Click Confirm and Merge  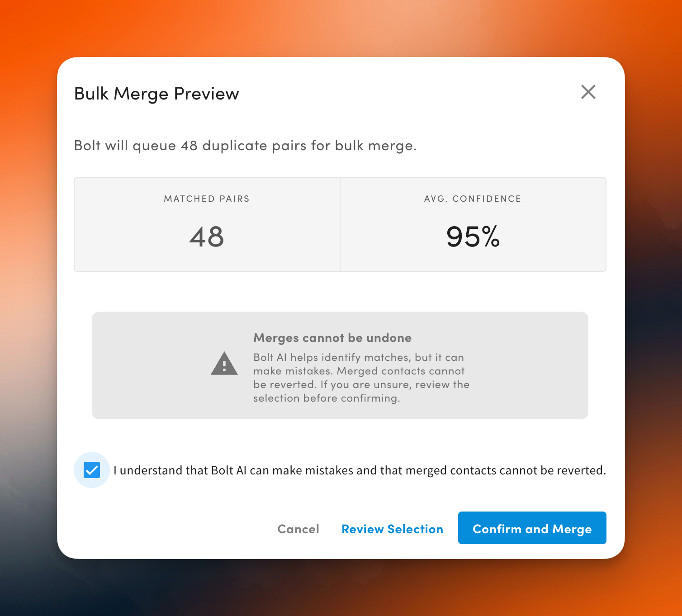(532, 528)
